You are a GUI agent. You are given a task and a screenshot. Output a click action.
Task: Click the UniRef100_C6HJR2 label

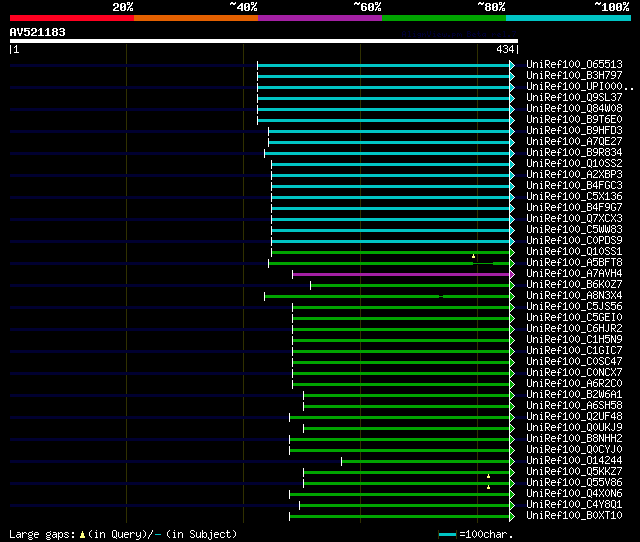(x=574, y=329)
